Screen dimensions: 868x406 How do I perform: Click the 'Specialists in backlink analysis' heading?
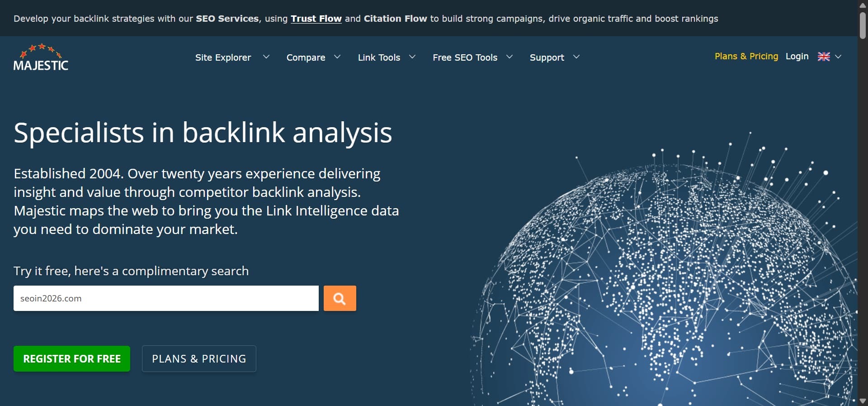(203, 133)
